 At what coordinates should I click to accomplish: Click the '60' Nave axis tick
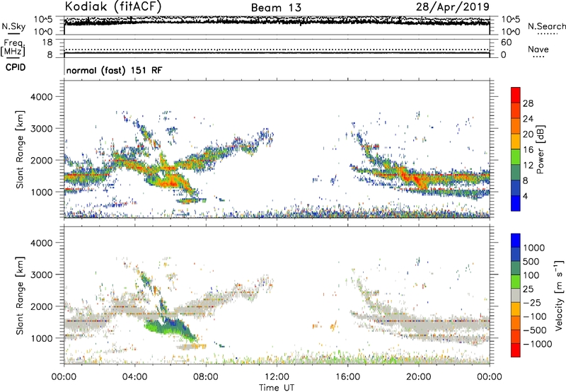click(506, 42)
